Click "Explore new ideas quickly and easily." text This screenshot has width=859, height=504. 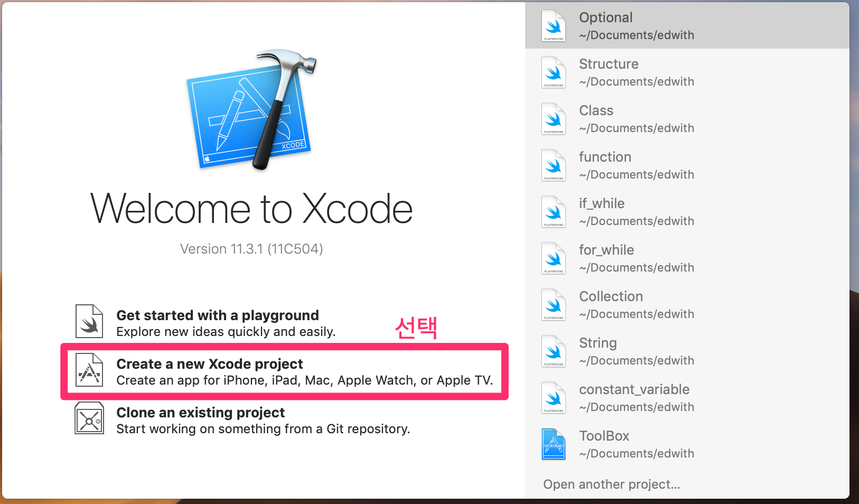226,332
